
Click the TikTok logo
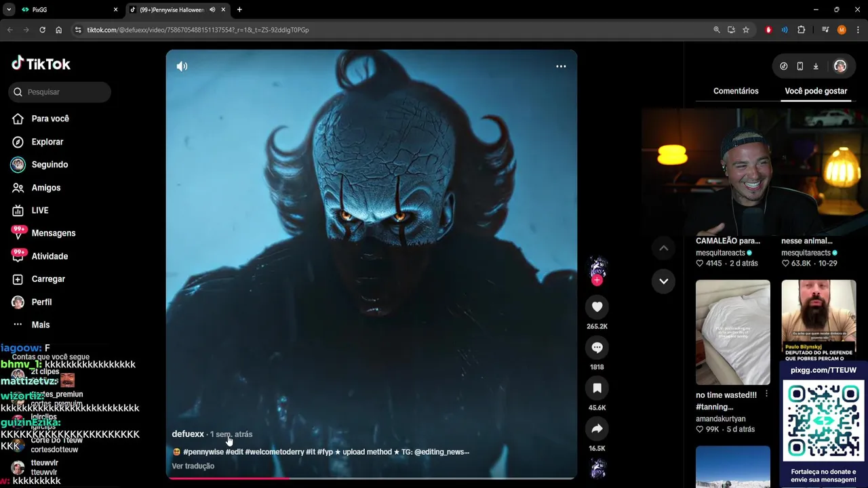click(41, 64)
